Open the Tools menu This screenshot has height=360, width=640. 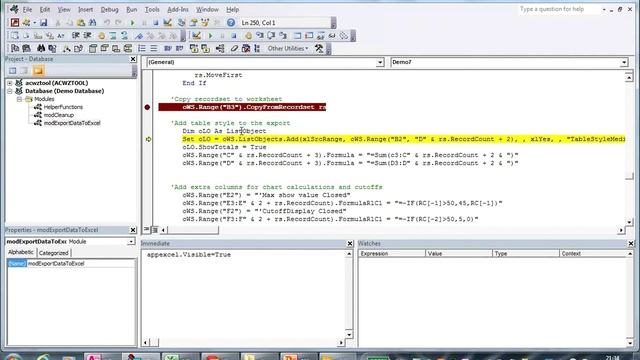point(152,9)
